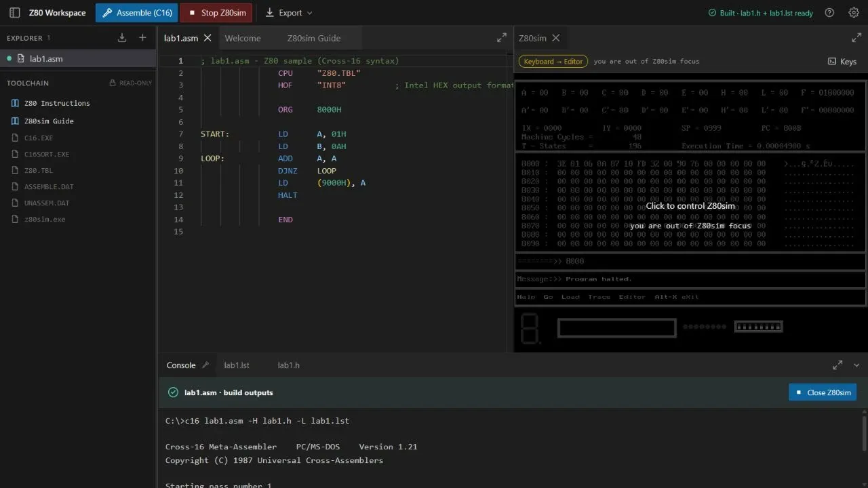Collapse the bottom panel chevron
The image size is (868, 488).
[x=856, y=365]
